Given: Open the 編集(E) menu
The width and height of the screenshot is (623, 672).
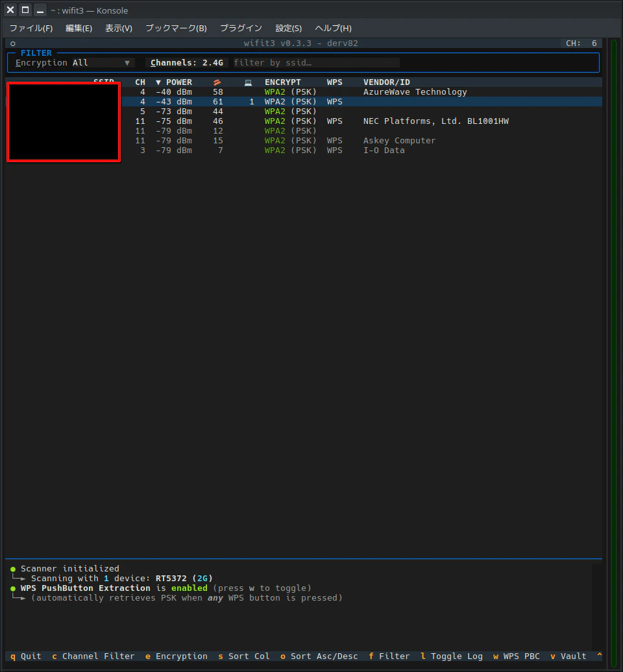Looking at the screenshot, I should (x=79, y=29).
